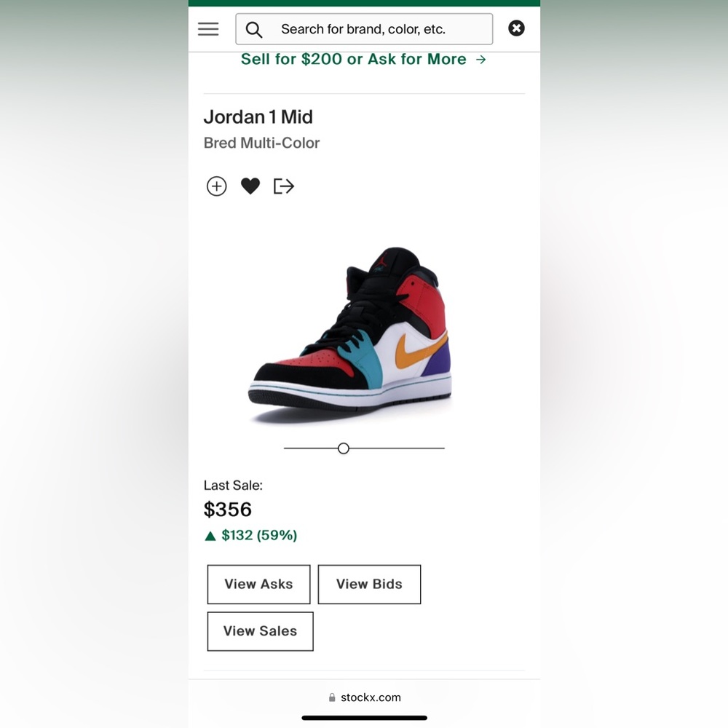Open the View Sales list

[x=260, y=631]
